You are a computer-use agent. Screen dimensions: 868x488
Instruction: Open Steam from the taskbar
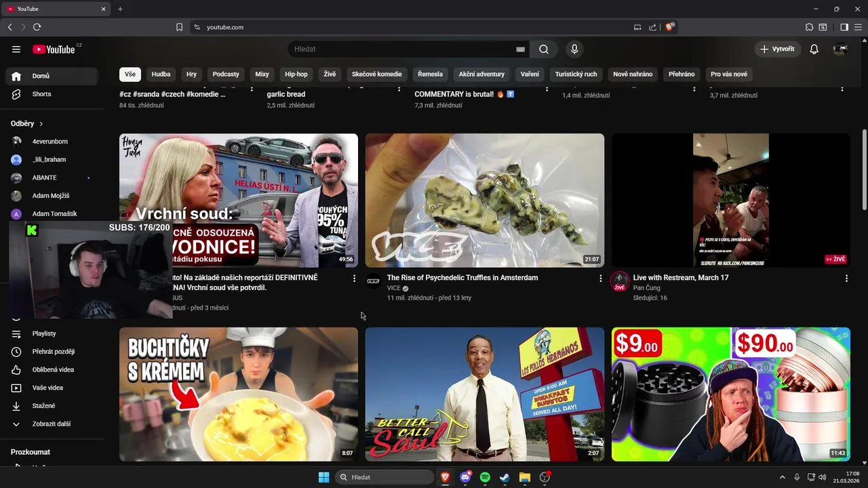point(505,477)
